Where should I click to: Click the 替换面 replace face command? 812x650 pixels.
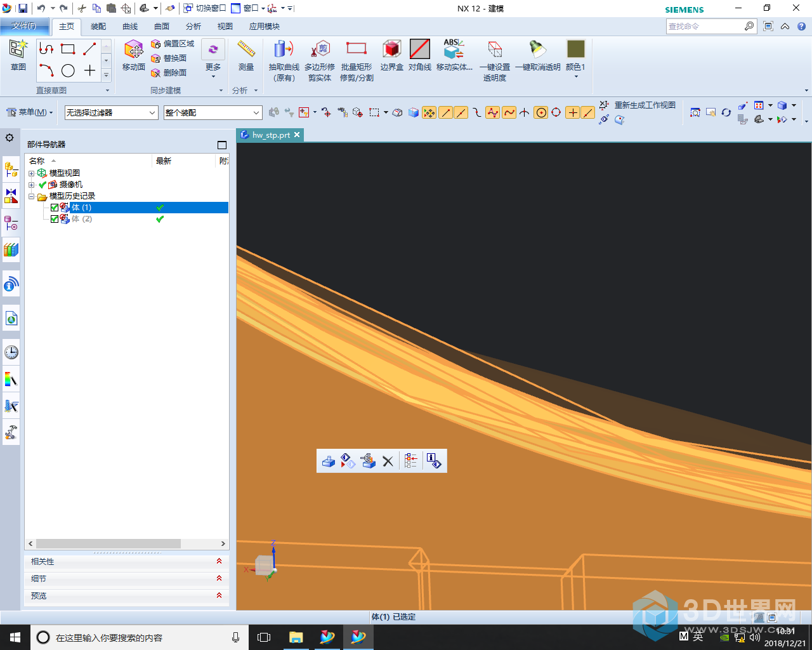[169, 58]
